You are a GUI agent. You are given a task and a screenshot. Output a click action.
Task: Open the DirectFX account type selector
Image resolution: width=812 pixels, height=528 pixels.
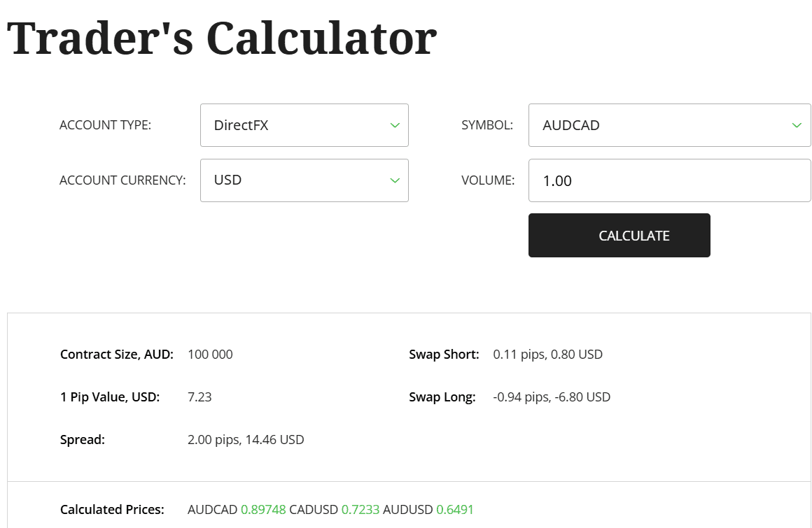[x=304, y=125]
